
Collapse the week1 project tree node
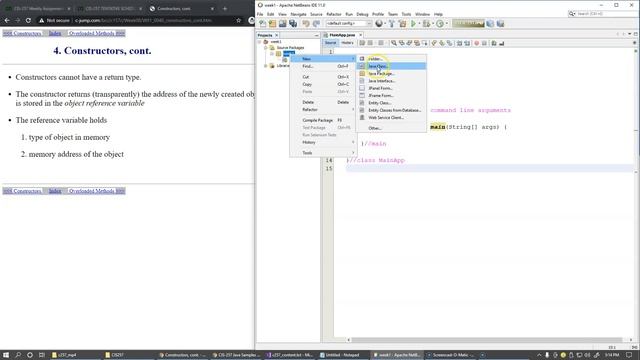coord(259,42)
